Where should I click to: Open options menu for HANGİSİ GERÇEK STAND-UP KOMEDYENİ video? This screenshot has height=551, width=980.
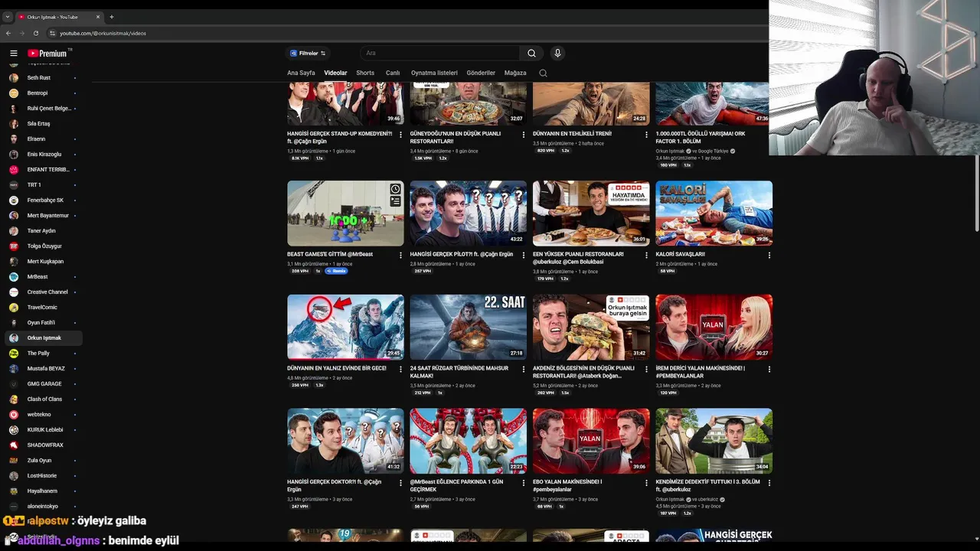click(400, 135)
